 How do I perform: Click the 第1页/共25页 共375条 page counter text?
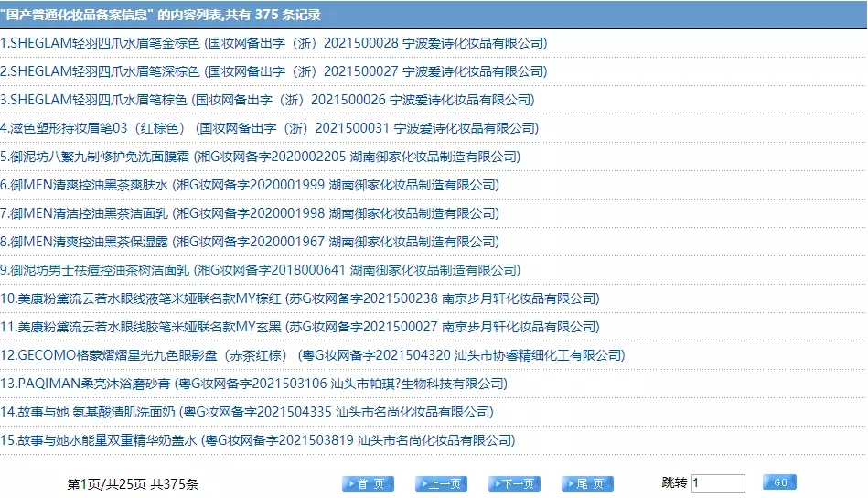[x=133, y=484]
